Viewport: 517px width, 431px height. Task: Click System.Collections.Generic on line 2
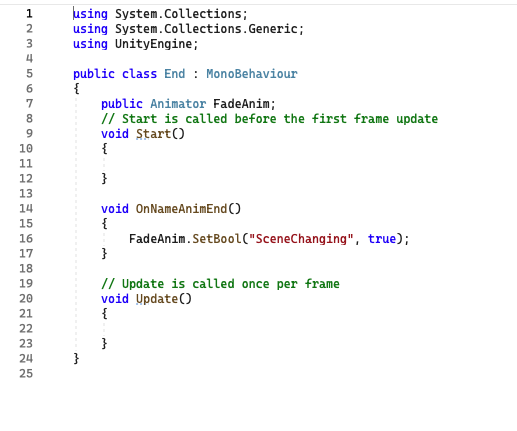pyautogui.click(x=206, y=29)
